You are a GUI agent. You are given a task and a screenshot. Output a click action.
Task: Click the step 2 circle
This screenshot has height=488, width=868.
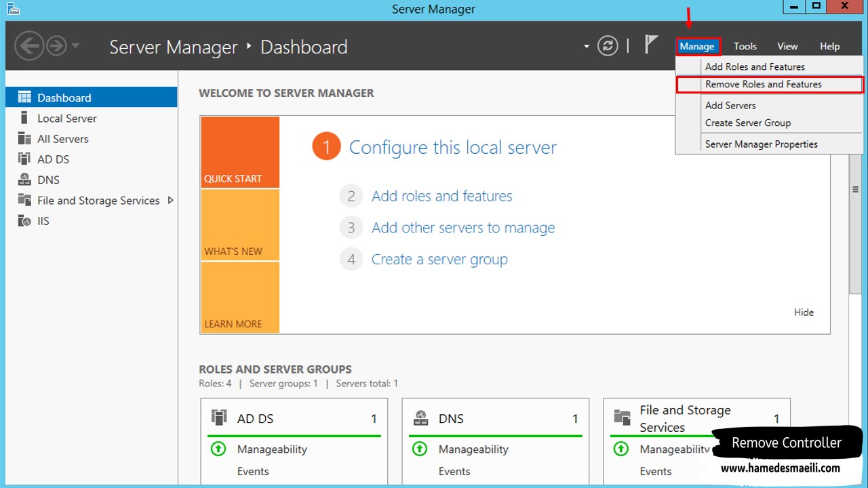351,196
